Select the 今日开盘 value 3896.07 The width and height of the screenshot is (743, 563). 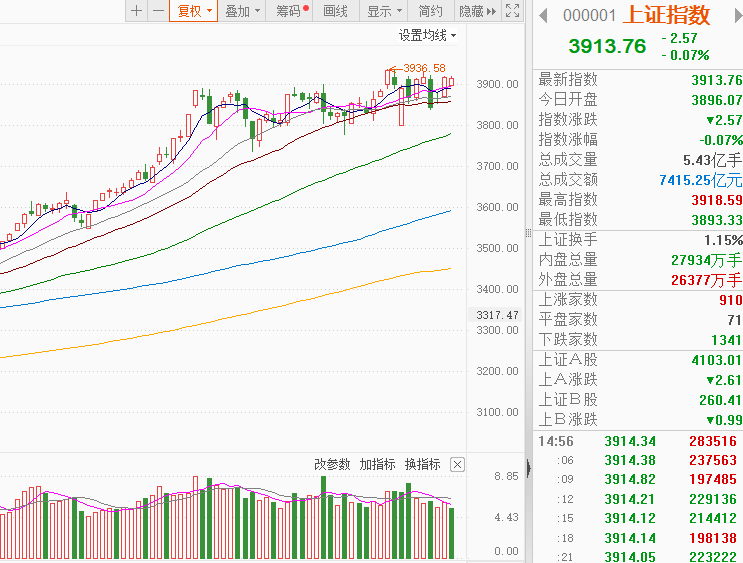(x=716, y=100)
